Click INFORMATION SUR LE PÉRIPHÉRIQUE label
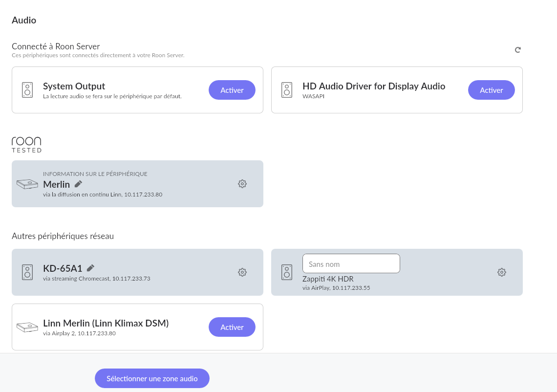This screenshot has height=392, width=557. tap(95, 174)
